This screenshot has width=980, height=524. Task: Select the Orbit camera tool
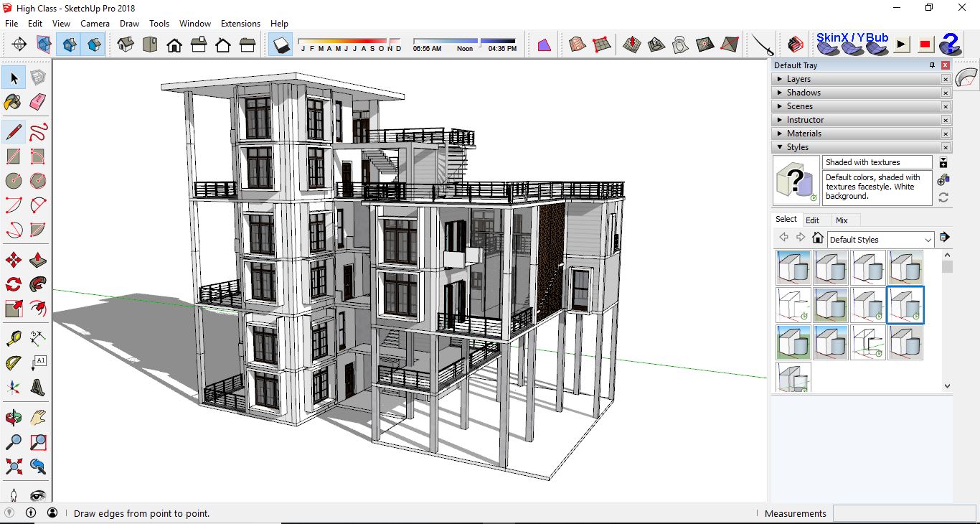(x=14, y=418)
